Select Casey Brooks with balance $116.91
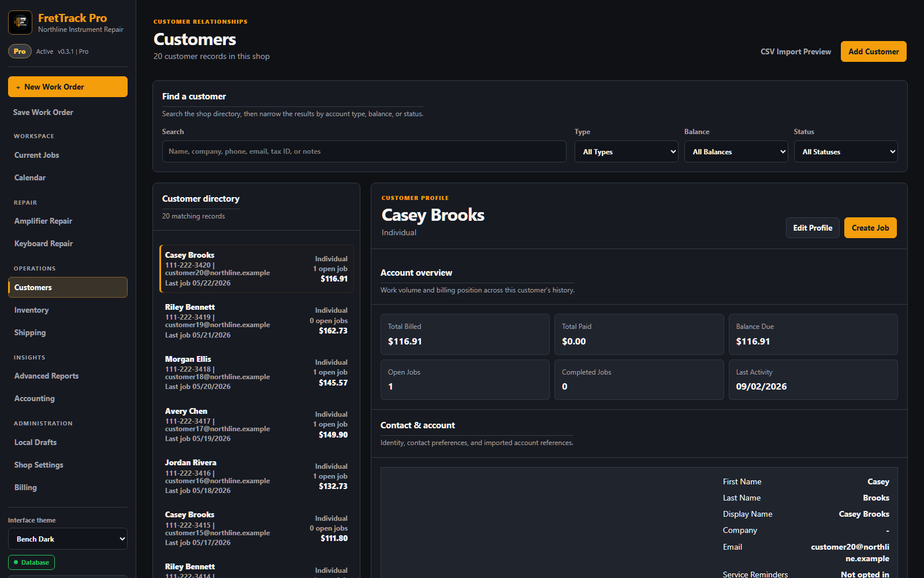 coord(256,269)
